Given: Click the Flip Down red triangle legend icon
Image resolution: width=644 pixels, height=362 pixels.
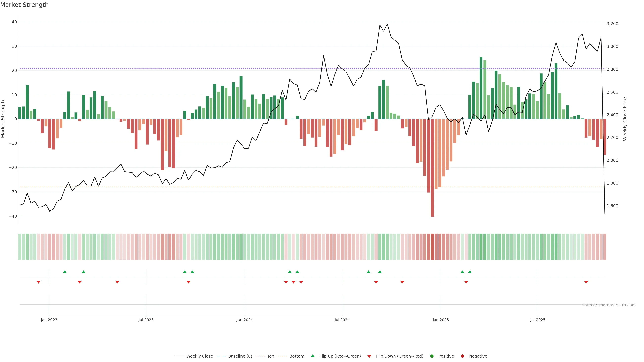Looking at the screenshot, I should pyautogui.click(x=369, y=356).
